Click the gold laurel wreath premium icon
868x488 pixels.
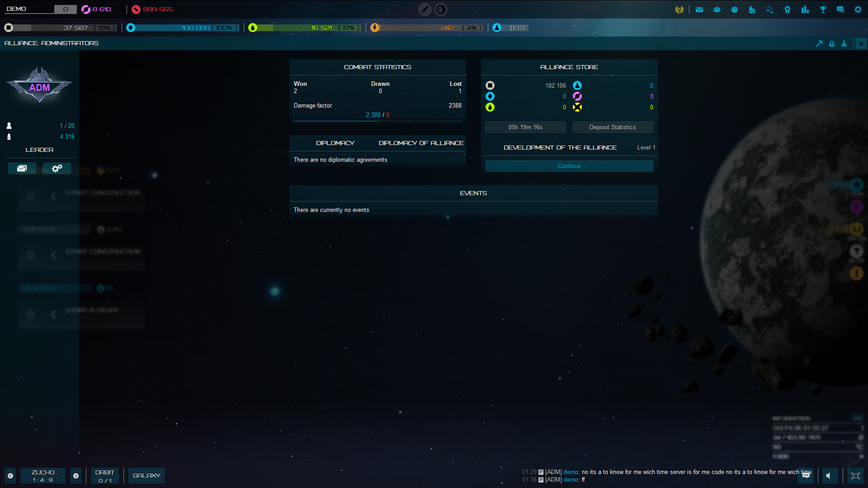tap(679, 9)
